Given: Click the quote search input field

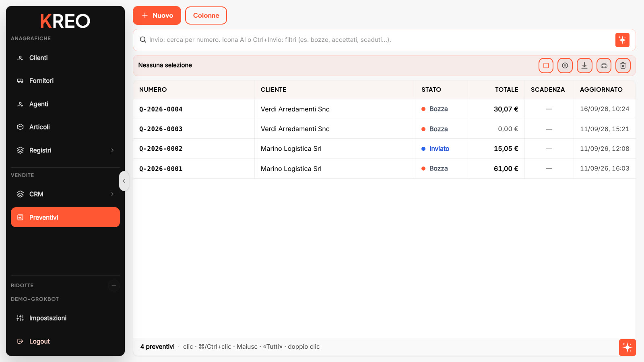Looking at the screenshot, I should tap(378, 40).
